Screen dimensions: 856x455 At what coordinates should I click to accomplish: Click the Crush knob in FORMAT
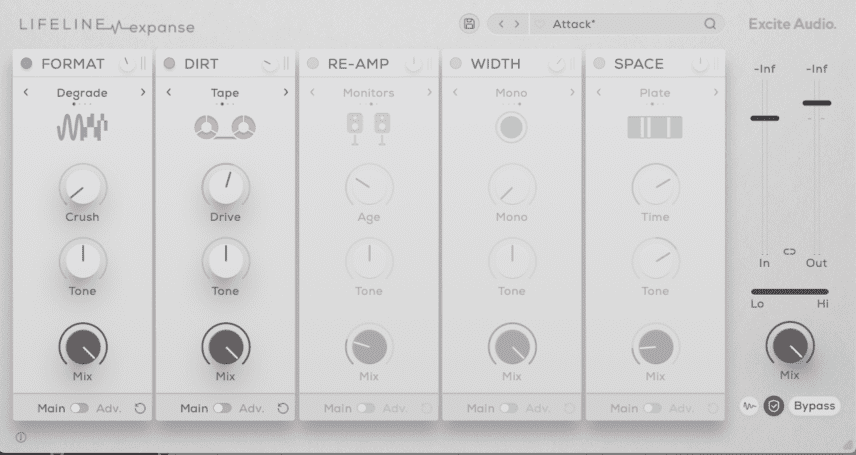coord(82,187)
